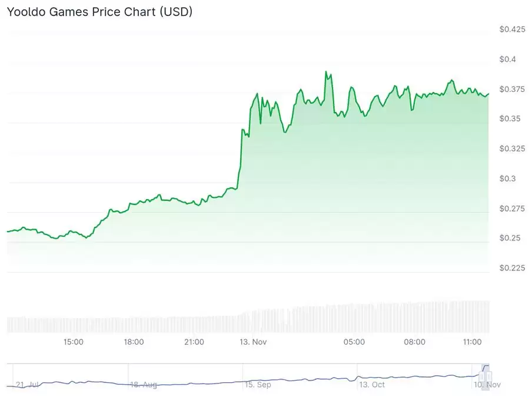Click the $0.25 price axis label

pos(510,238)
